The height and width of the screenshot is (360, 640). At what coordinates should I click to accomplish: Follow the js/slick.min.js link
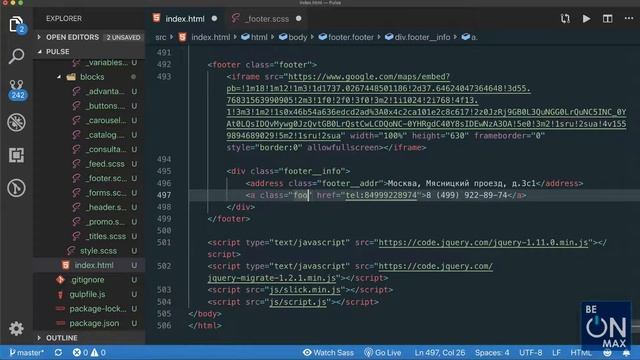point(305,290)
